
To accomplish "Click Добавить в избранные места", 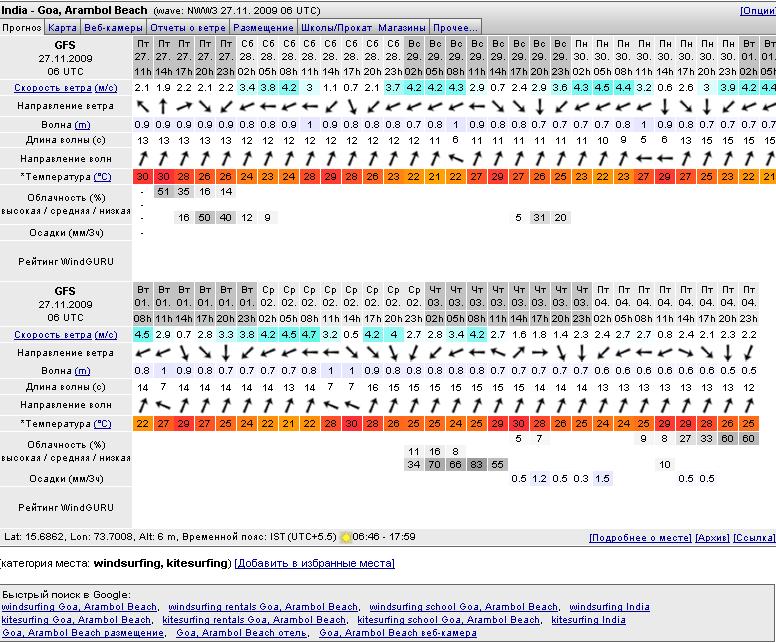I will pyautogui.click(x=315, y=564).
